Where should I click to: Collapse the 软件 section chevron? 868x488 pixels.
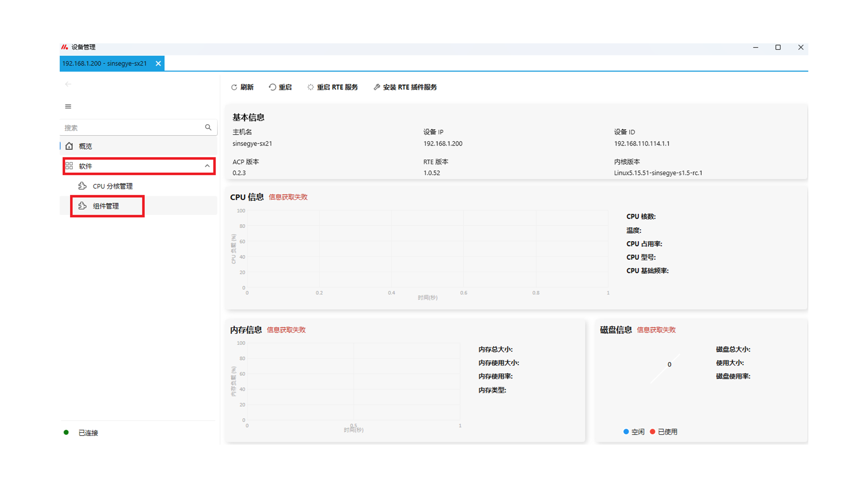pyautogui.click(x=207, y=166)
